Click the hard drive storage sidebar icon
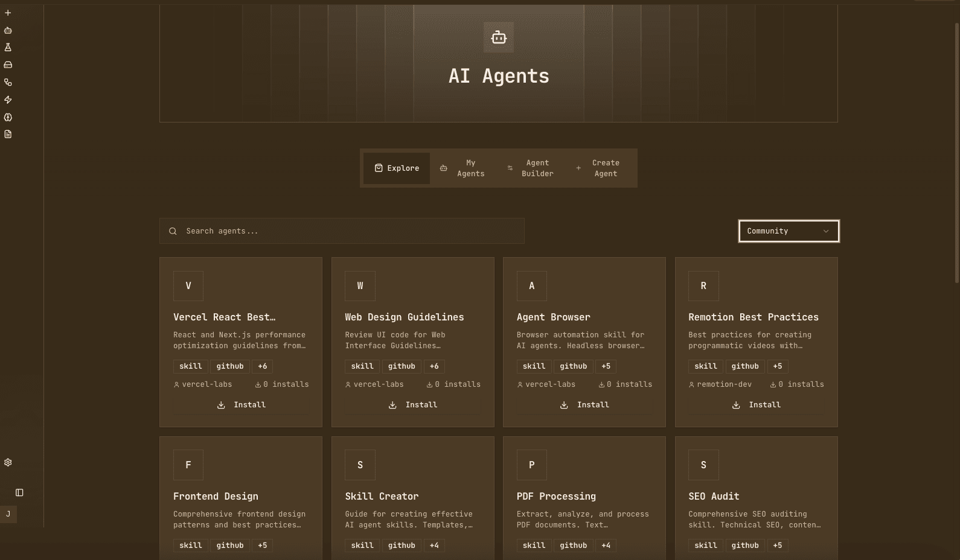960x560 pixels. pyautogui.click(x=8, y=65)
